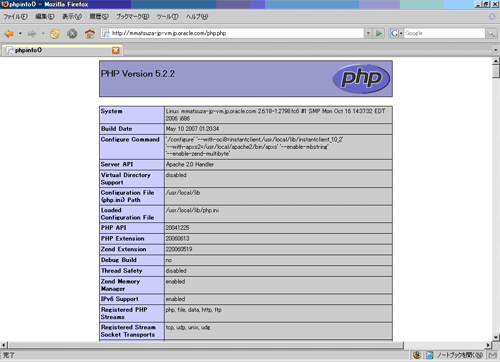
Task: Click the Firefox icon in the status bar
Action: [417, 355]
